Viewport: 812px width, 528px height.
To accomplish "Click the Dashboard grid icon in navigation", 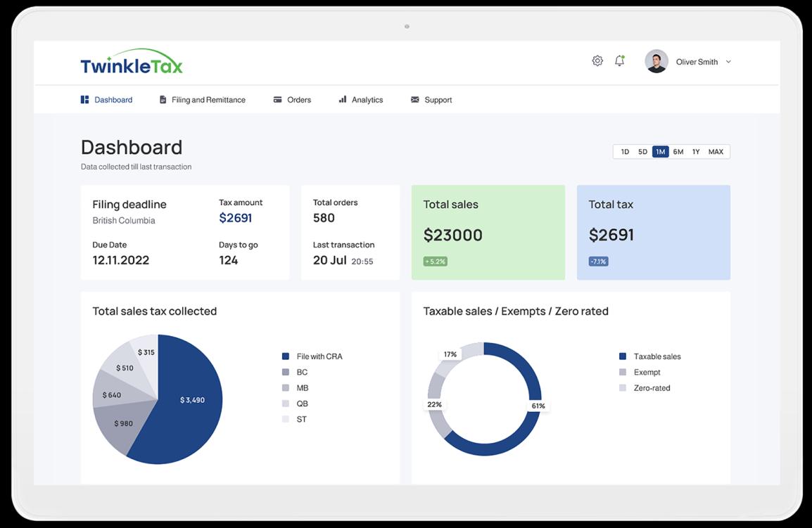I will pyautogui.click(x=84, y=99).
